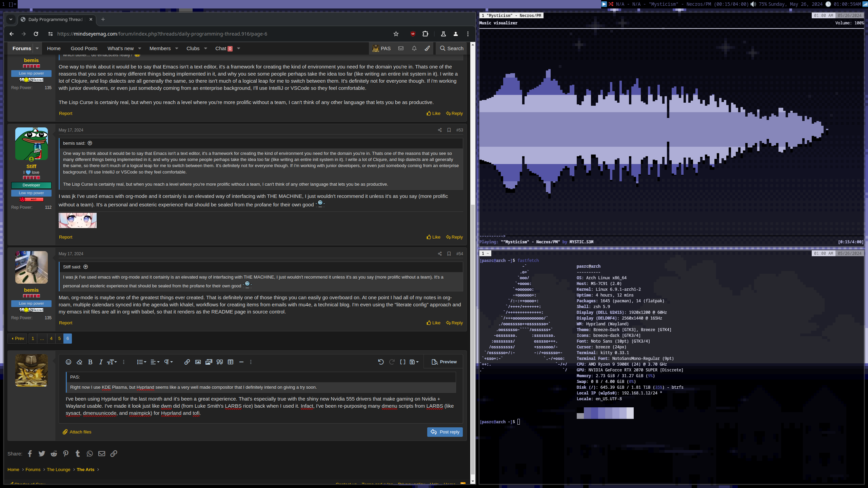The image size is (868, 488).
Task: Click the style chooser brush icon in nav
Action: pyautogui.click(x=427, y=48)
